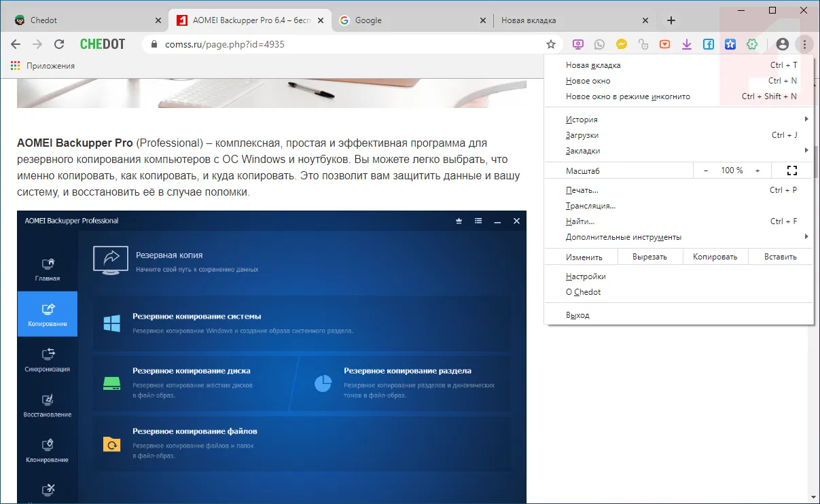
Task: Open the WhatsApp extension icon
Action: point(599,44)
